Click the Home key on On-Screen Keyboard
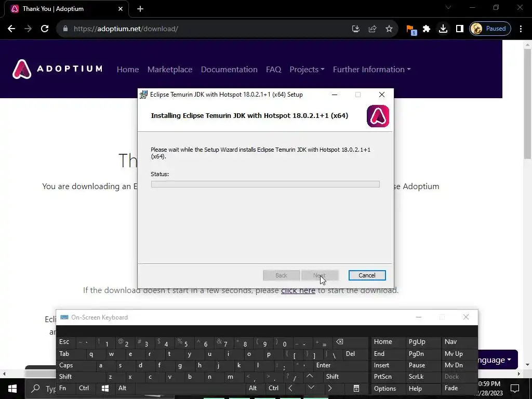532x399 pixels. click(x=388, y=342)
